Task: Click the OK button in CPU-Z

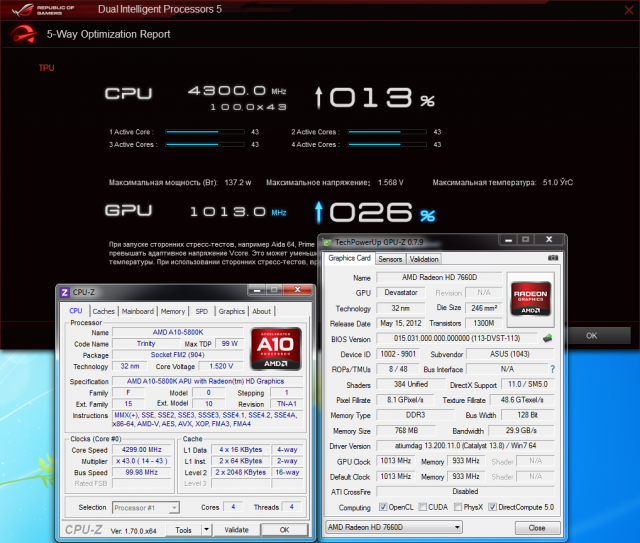Action: pyautogui.click(x=284, y=530)
